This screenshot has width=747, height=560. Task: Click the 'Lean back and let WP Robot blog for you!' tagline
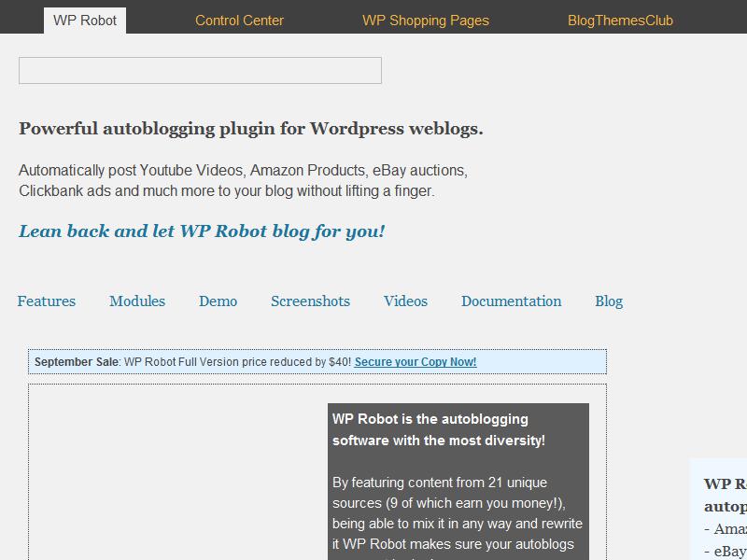[202, 231]
